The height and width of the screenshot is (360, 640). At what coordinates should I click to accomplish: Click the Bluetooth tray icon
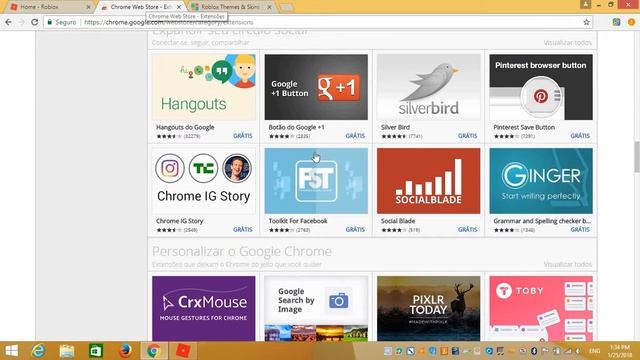(533, 351)
